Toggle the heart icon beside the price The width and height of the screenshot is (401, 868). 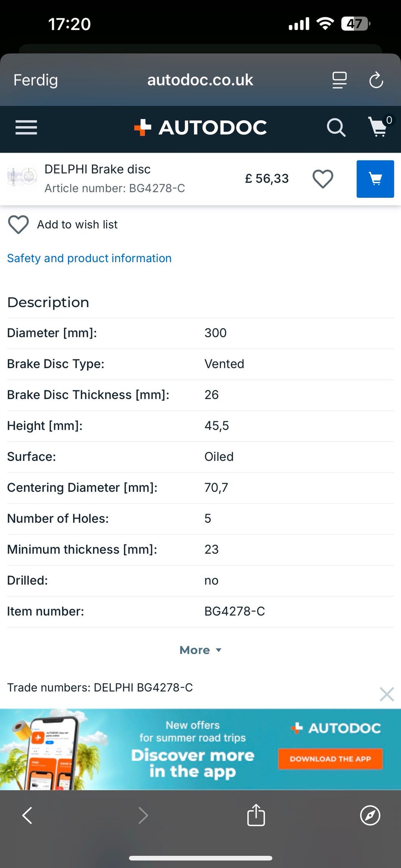pyautogui.click(x=322, y=179)
